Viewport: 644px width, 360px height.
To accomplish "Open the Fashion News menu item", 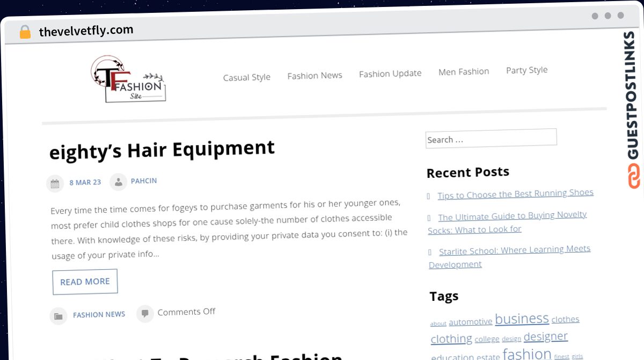I will point(314,76).
